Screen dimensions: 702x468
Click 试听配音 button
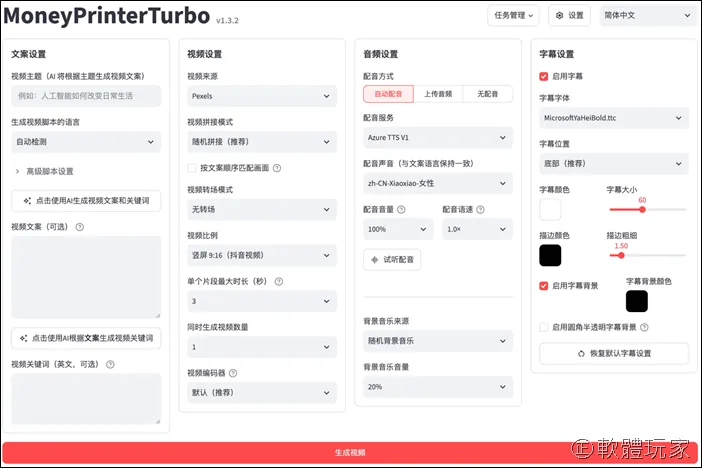(392, 260)
